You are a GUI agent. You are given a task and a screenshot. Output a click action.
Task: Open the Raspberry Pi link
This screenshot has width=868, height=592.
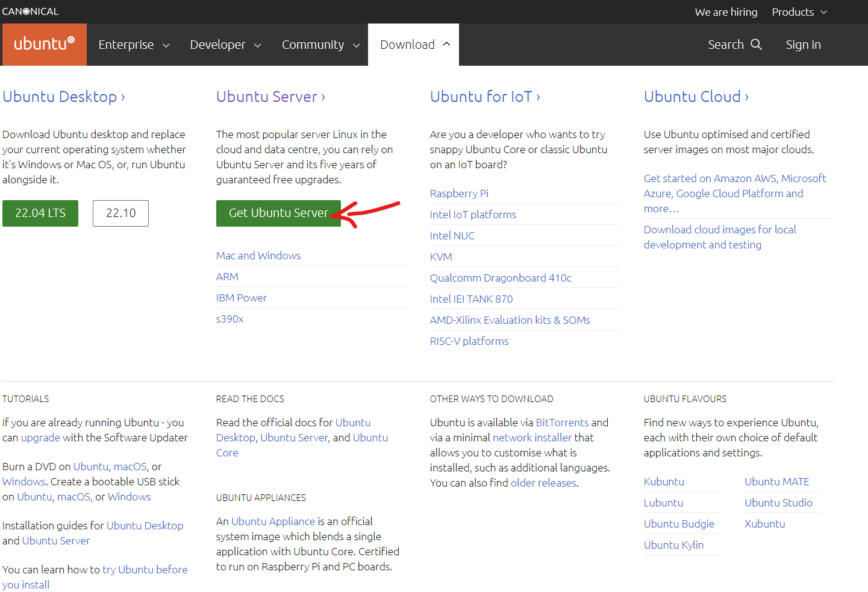point(459,194)
